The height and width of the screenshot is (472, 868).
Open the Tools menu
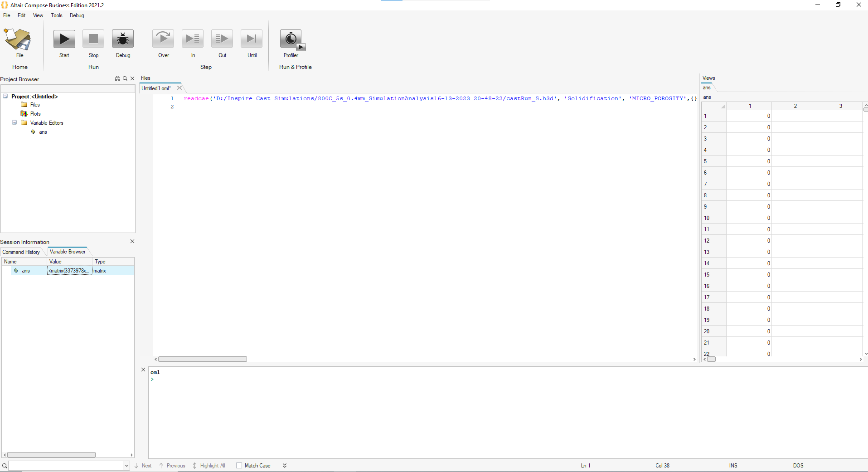click(x=57, y=15)
